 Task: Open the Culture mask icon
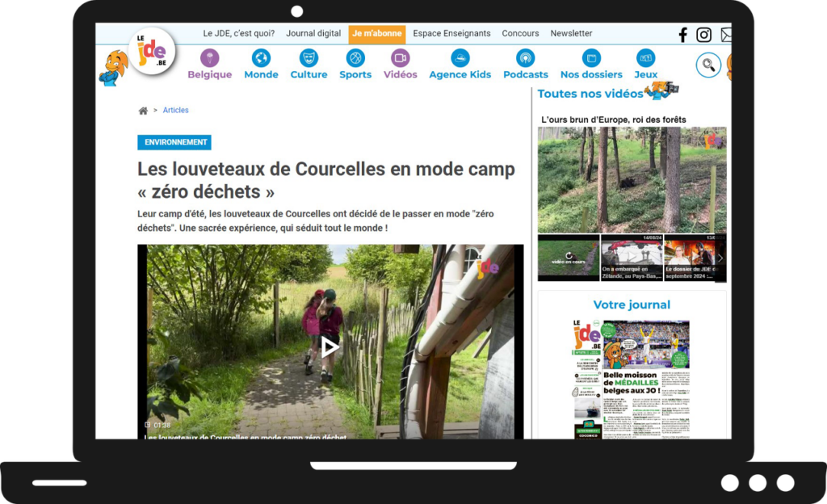[x=309, y=57]
